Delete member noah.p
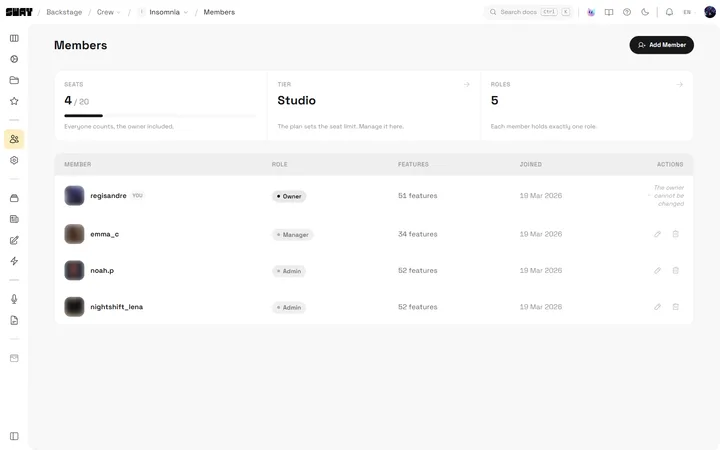This screenshot has width=720, height=450. pos(675,270)
